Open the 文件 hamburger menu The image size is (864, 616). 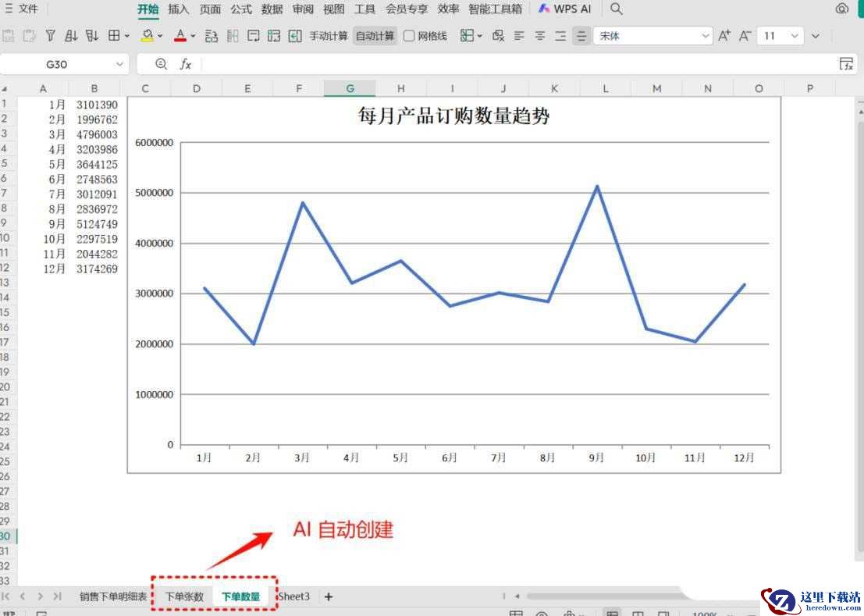point(21,9)
